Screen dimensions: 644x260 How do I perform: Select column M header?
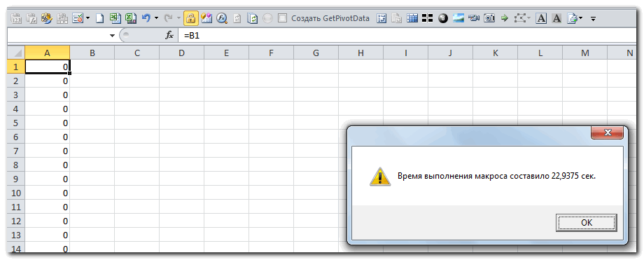pos(585,53)
